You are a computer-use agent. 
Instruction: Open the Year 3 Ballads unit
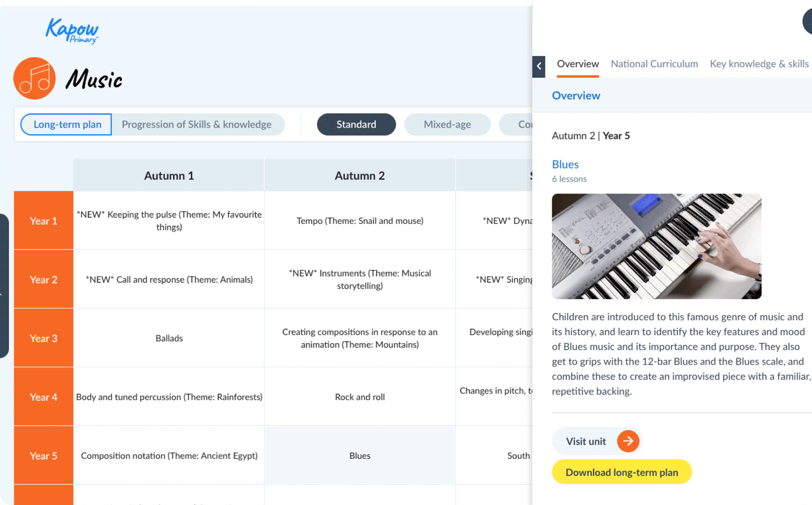(x=169, y=338)
